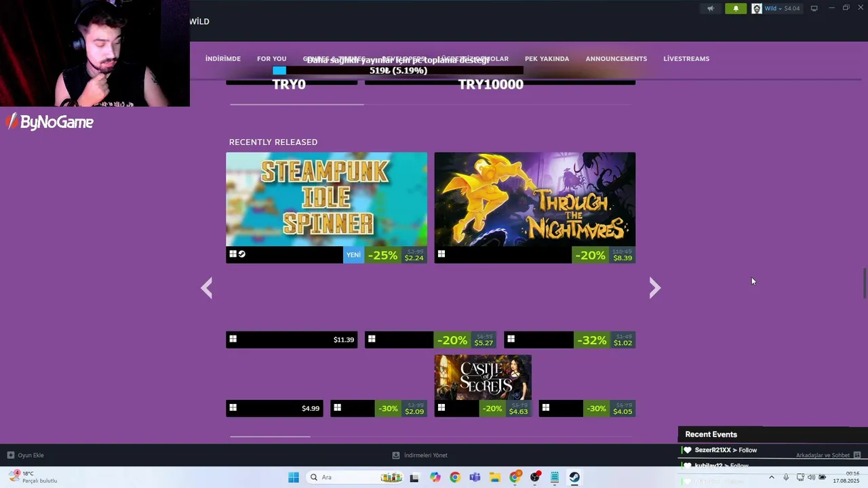Click the Windows icon on the $11.39 row
The height and width of the screenshot is (488, 868).
click(x=233, y=339)
